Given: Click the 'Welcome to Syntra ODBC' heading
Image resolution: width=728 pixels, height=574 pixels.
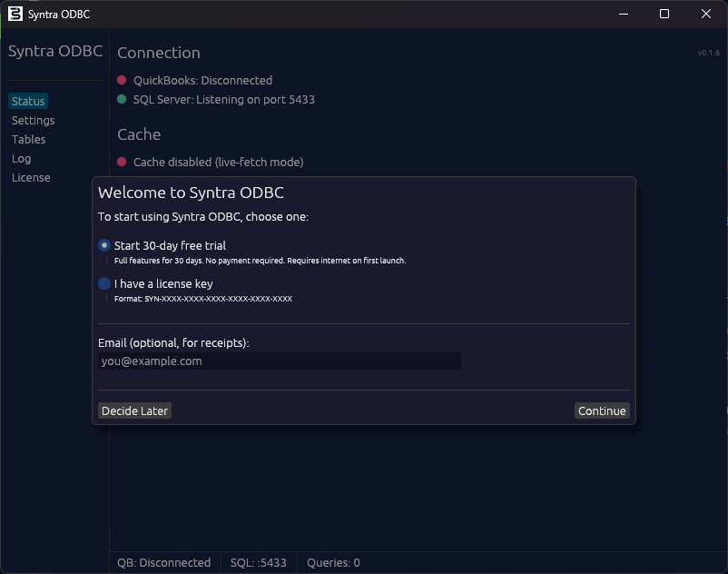Looking at the screenshot, I should [191, 193].
